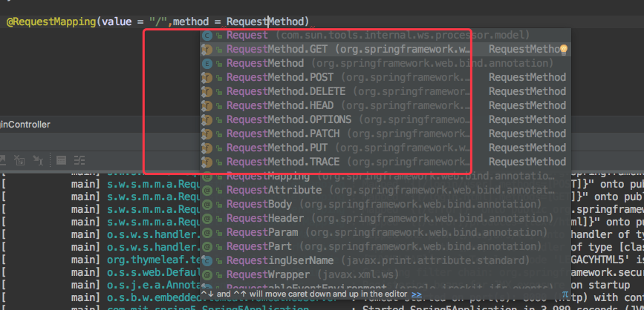The width and height of the screenshot is (644, 310).
Task: Open the >> link in the completion hint
Action: click(x=417, y=294)
